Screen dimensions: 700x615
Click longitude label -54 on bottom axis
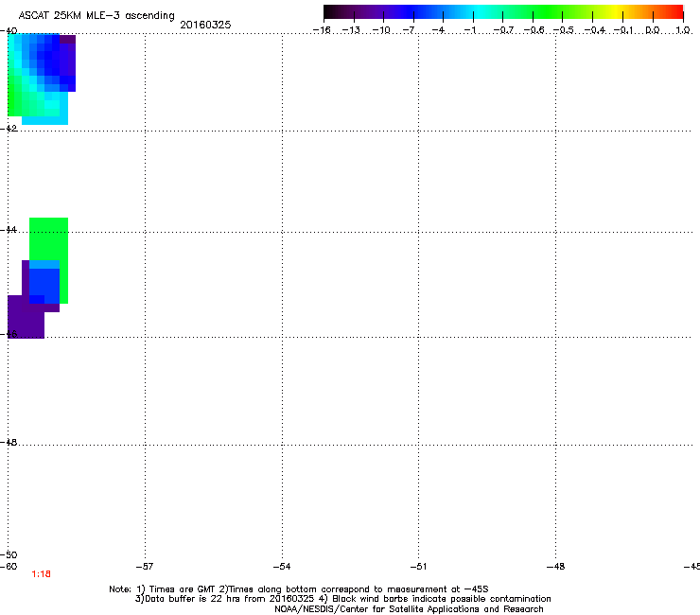tap(282, 567)
